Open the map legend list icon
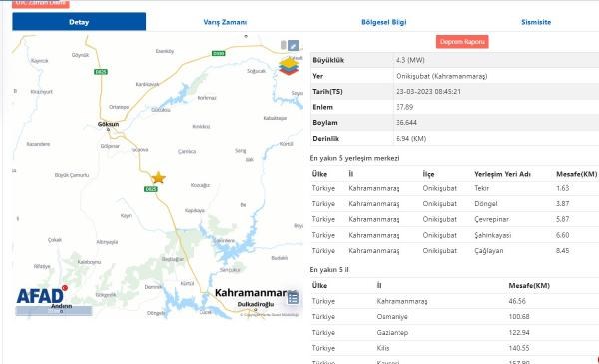The image size is (599, 364). pyautogui.click(x=293, y=297)
